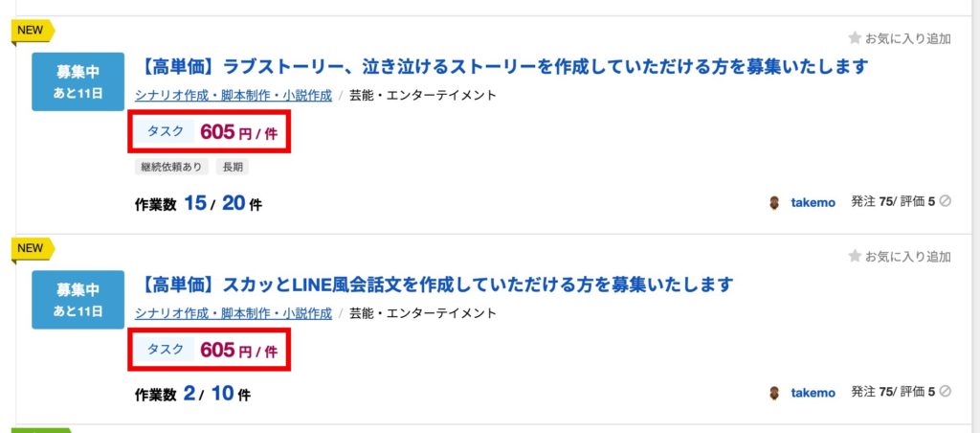The image size is (980, 433).
Task: Open シナリオ作成 category link in second listing
Action: [x=234, y=313]
